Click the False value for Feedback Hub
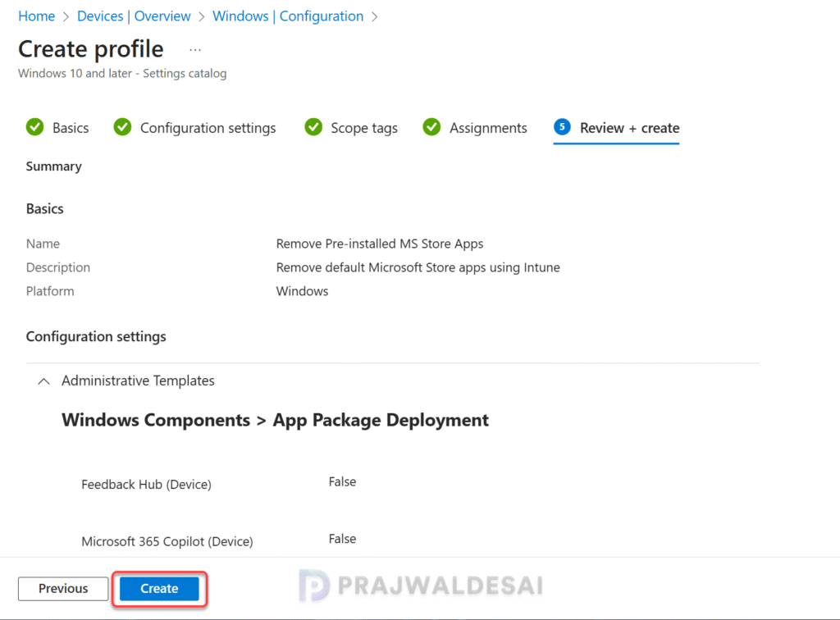Screen dimensions: 840x620 (342, 482)
